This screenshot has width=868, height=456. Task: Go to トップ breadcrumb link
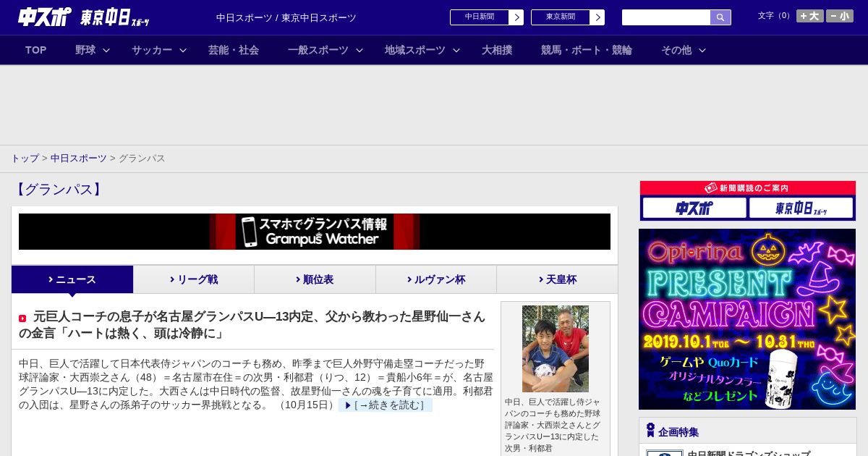25,158
